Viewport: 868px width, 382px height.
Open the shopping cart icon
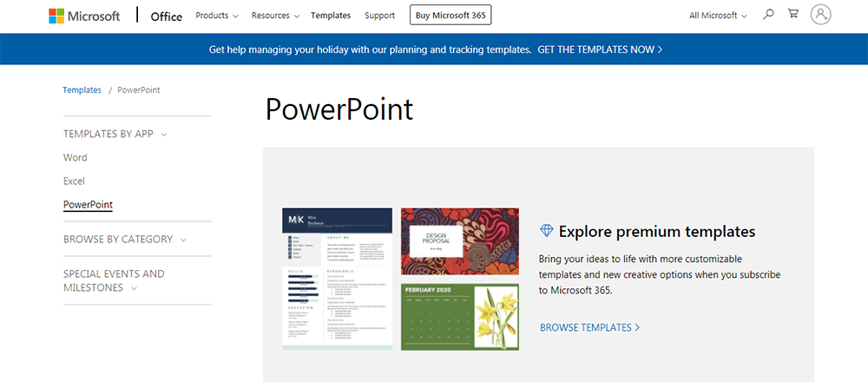tap(792, 15)
